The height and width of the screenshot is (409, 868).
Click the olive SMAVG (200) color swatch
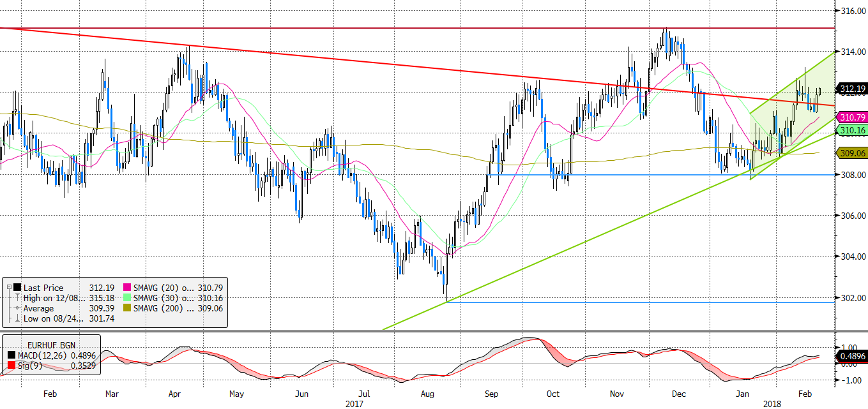127,308
